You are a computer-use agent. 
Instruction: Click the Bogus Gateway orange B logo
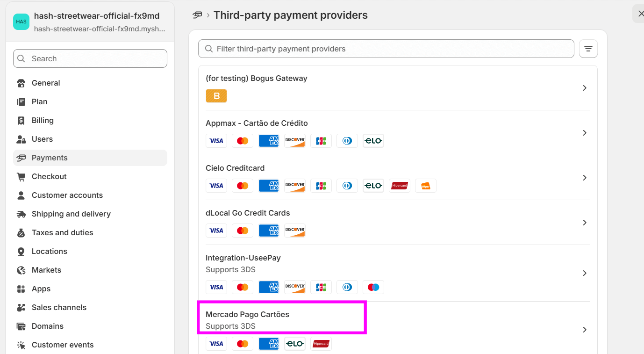pyautogui.click(x=216, y=96)
